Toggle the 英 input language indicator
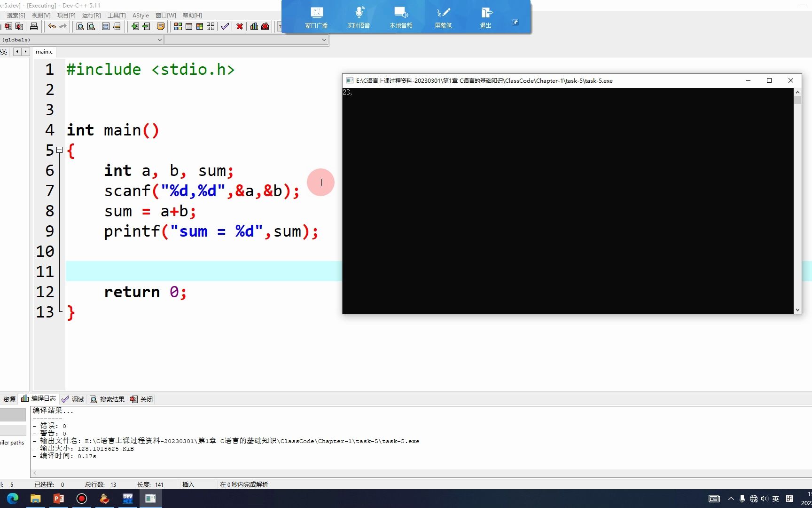This screenshot has width=812, height=508. [x=776, y=499]
